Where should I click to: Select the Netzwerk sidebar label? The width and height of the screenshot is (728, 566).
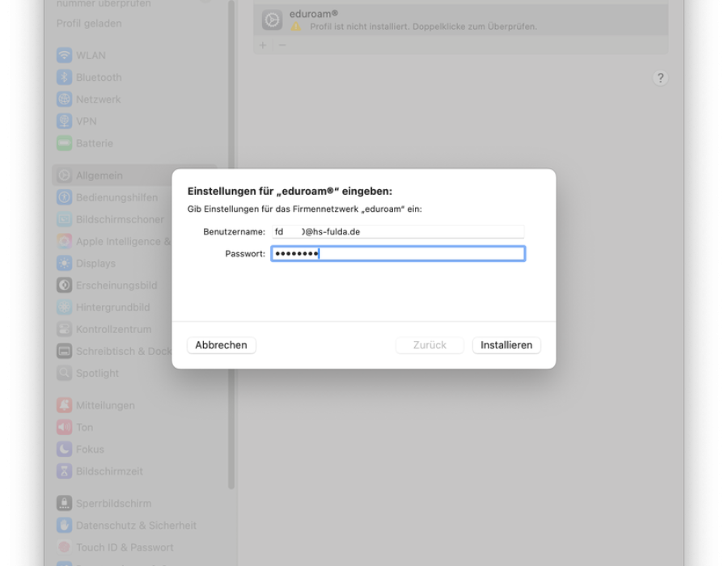99,99
